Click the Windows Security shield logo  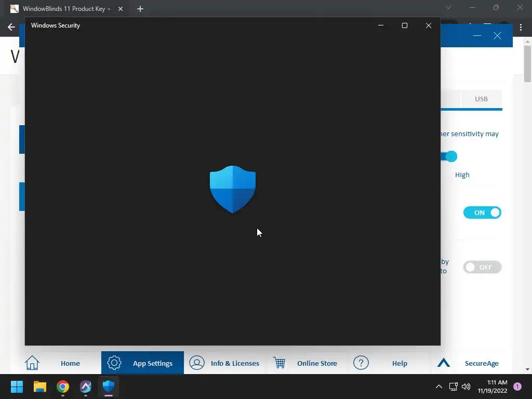click(x=233, y=189)
